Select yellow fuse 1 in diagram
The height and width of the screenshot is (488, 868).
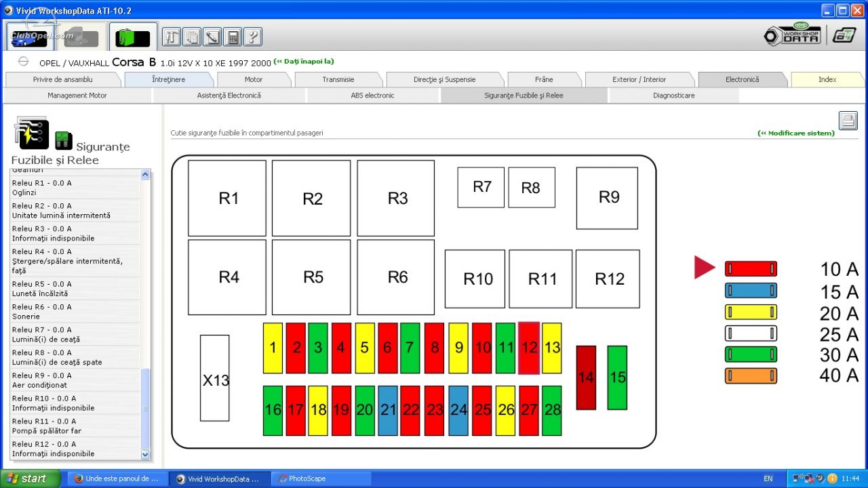(x=273, y=348)
